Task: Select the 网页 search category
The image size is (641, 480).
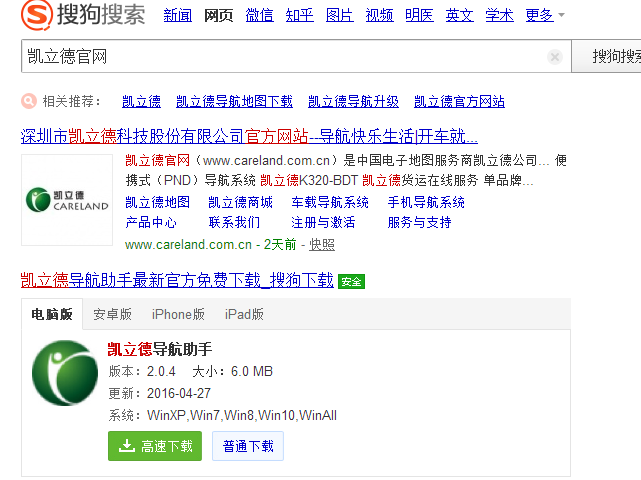Action: (x=219, y=15)
